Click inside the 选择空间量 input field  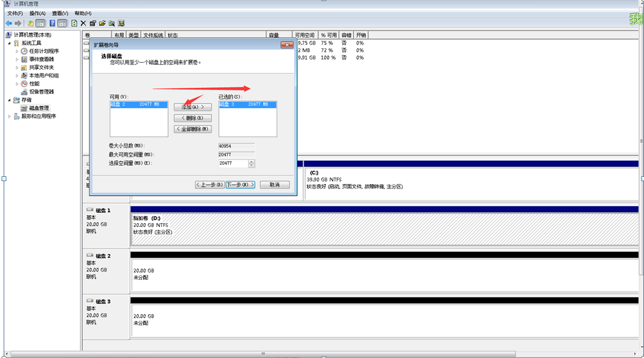tap(233, 163)
